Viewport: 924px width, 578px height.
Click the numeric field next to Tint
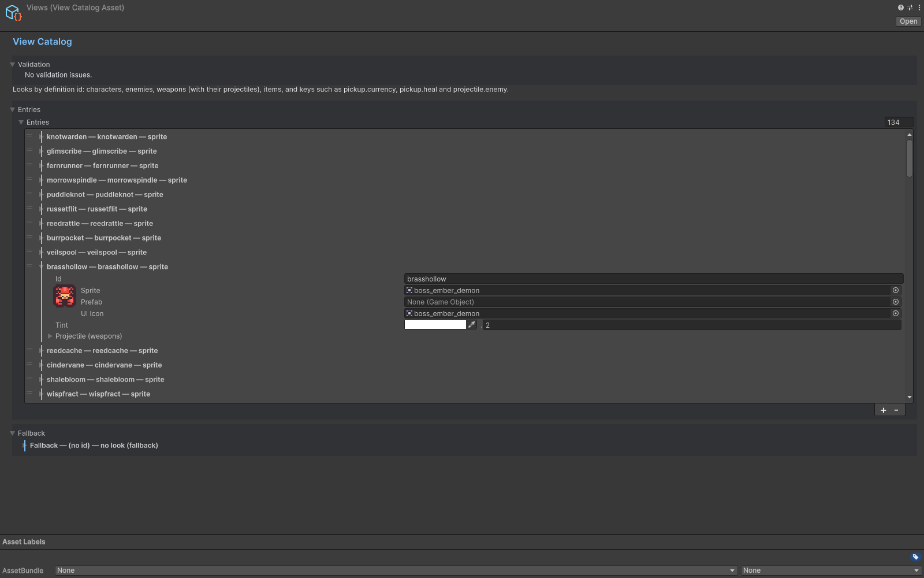(x=692, y=325)
